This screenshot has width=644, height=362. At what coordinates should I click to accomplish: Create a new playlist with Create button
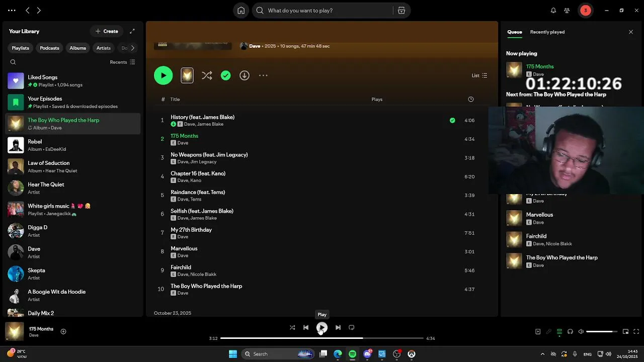pos(107,31)
